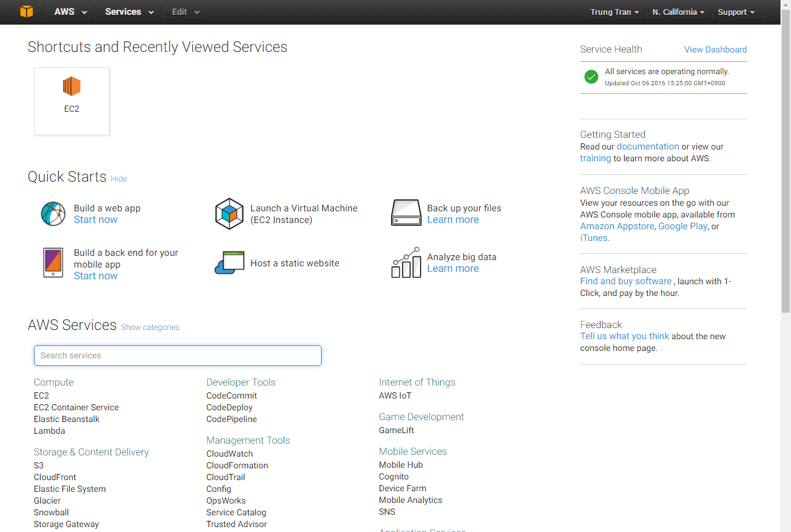
Task: Click Tell us what you think link
Action: [x=625, y=336]
